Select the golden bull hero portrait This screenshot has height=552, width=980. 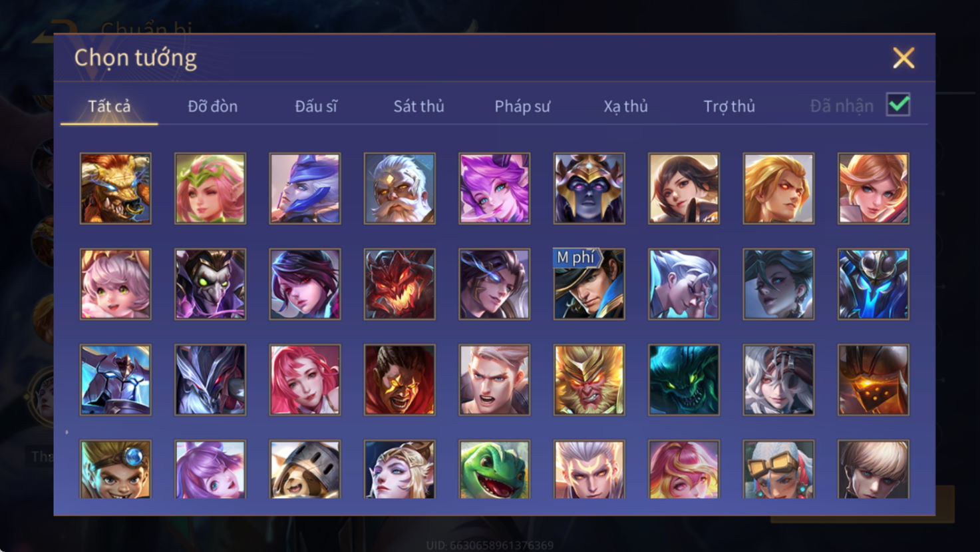point(115,188)
